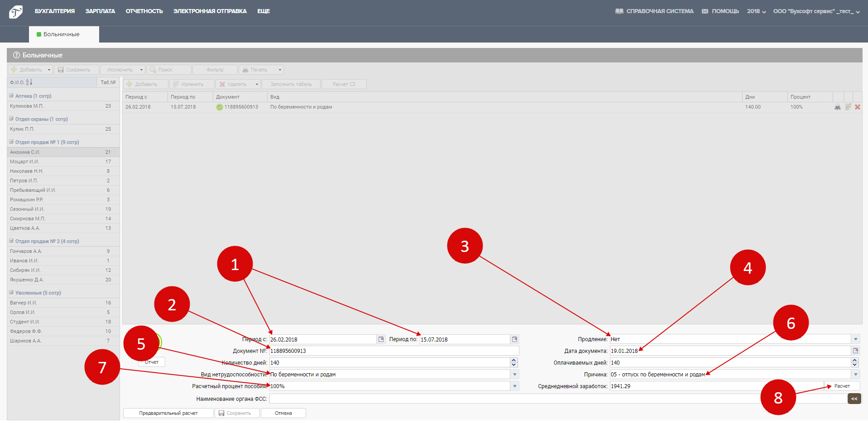Click the Отмена button

(283, 413)
